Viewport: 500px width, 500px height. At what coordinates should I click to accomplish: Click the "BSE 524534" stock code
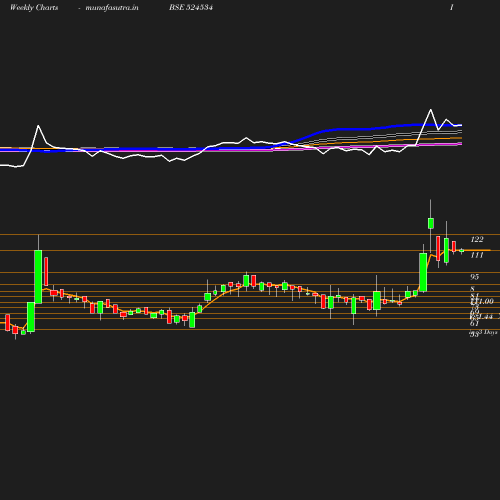coord(191,7)
